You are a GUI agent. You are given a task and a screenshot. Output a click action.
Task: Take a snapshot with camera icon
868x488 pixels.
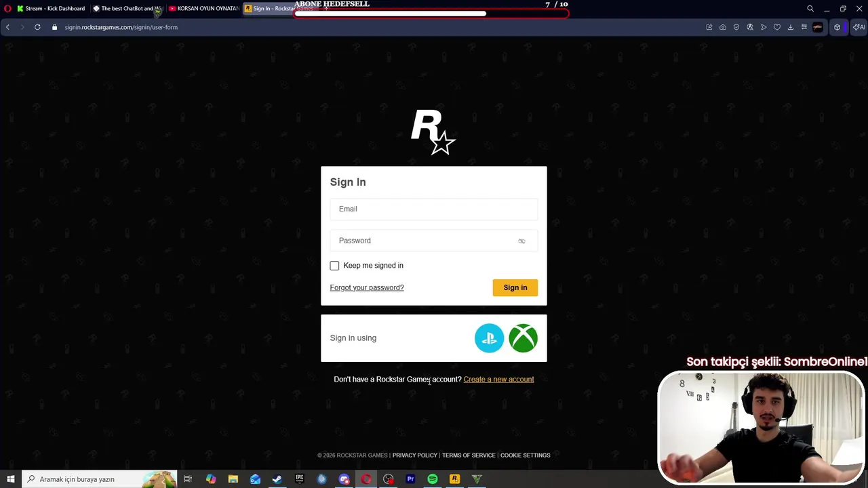(x=723, y=27)
